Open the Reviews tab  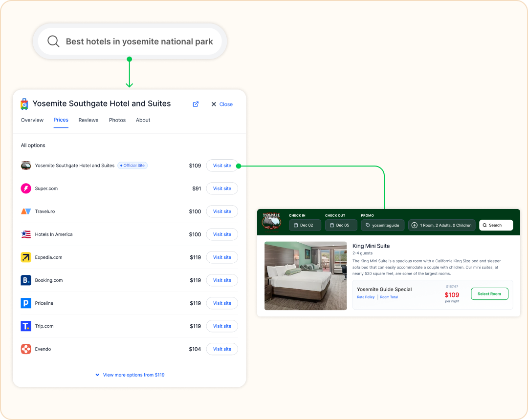click(x=88, y=120)
